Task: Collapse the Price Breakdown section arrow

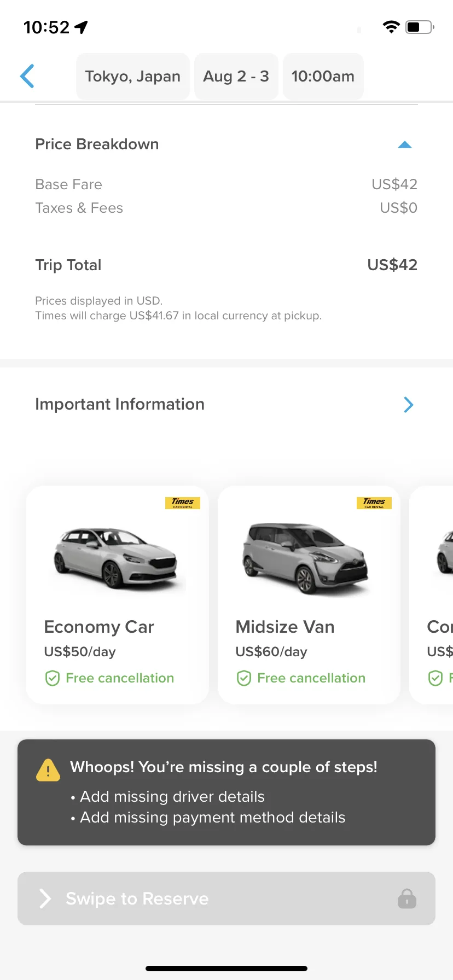Action: tap(405, 145)
